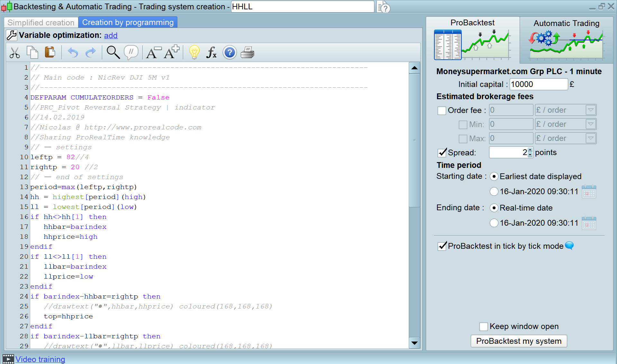Click the Cut scissors icon

click(x=14, y=52)
